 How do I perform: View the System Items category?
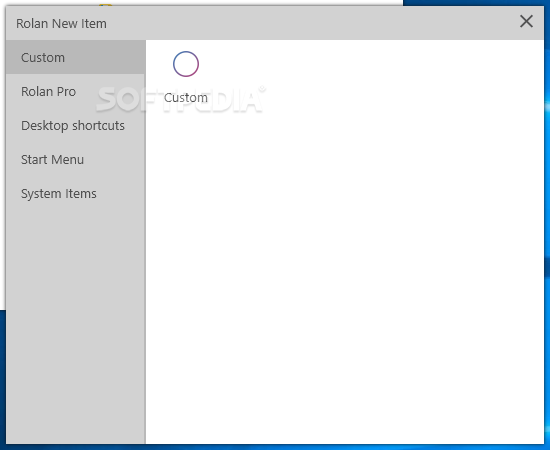75,194
